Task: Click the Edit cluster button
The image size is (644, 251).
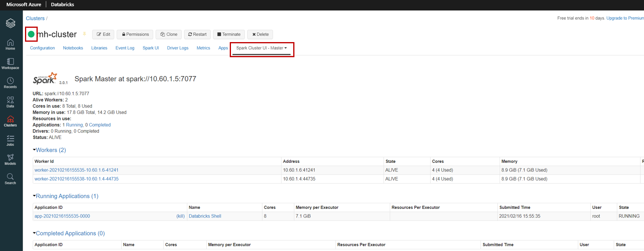Action: coord(103,35)
